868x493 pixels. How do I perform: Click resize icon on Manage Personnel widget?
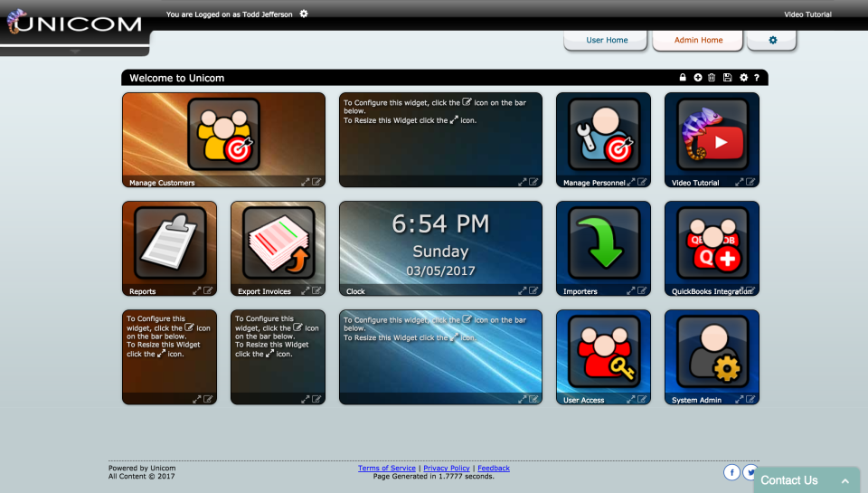(x=630, y=182)
